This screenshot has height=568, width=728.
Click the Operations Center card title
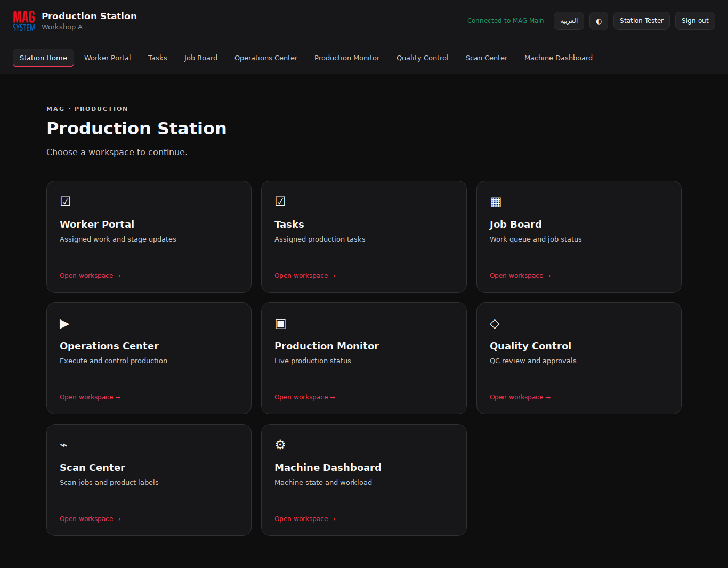click(x=109, y=346)
